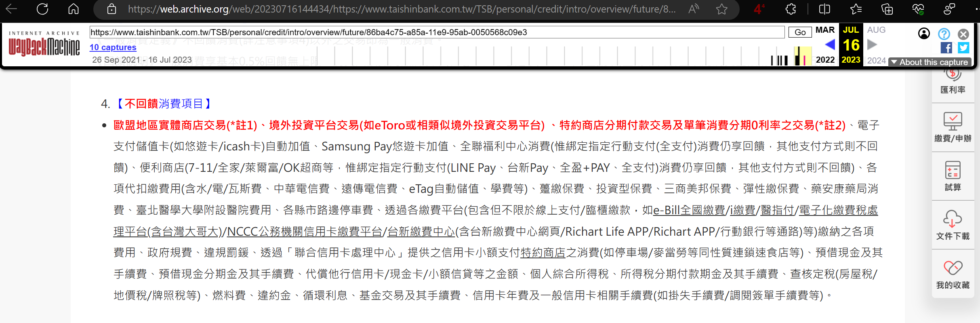Open the 繳費/申辦 sidebar shortcut
980x323 pixels.
(x=953, y=127)
